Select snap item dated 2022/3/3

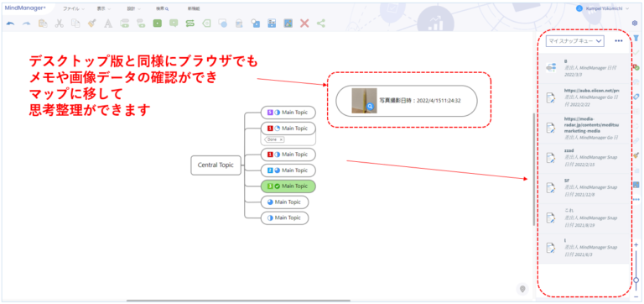point(584,69)
